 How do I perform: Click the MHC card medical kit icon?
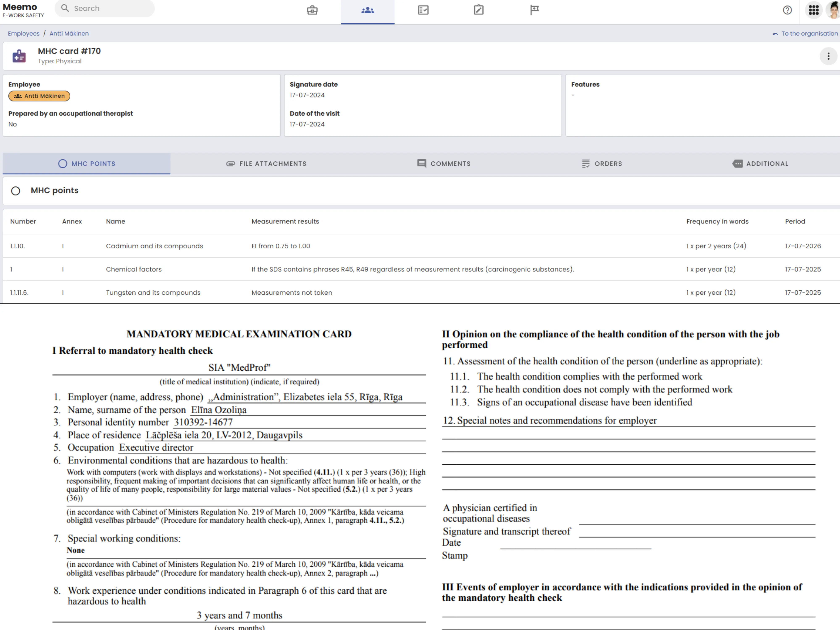tap(19, 56)
